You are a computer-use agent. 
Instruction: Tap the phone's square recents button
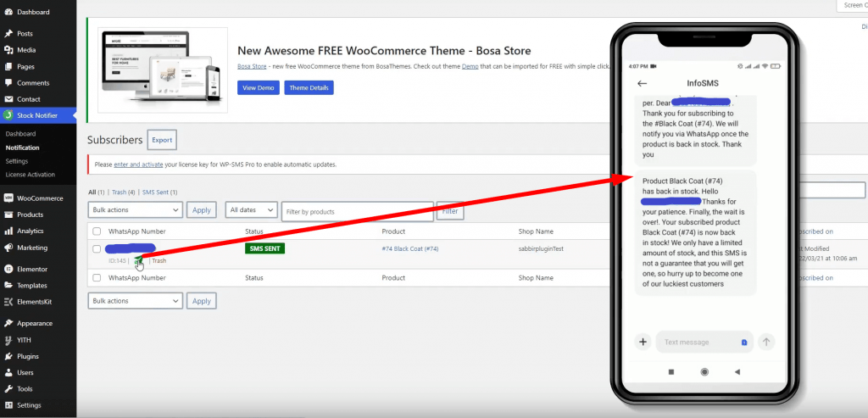(671, 372)
